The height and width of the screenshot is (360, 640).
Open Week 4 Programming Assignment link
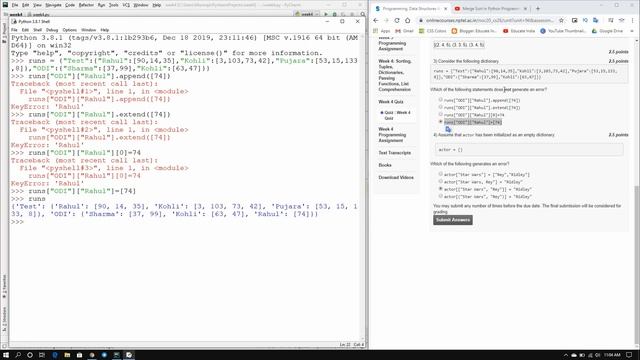coord(392,135)
